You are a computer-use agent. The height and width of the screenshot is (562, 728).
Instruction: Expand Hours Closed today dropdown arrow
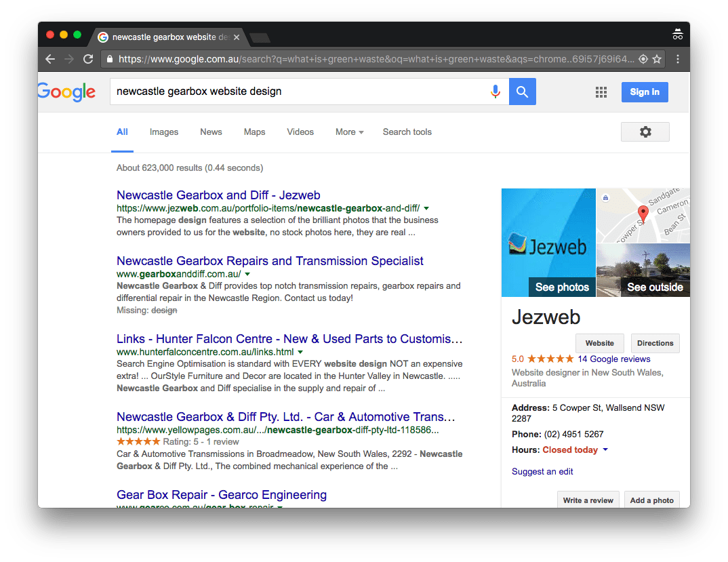coord(605,449)
